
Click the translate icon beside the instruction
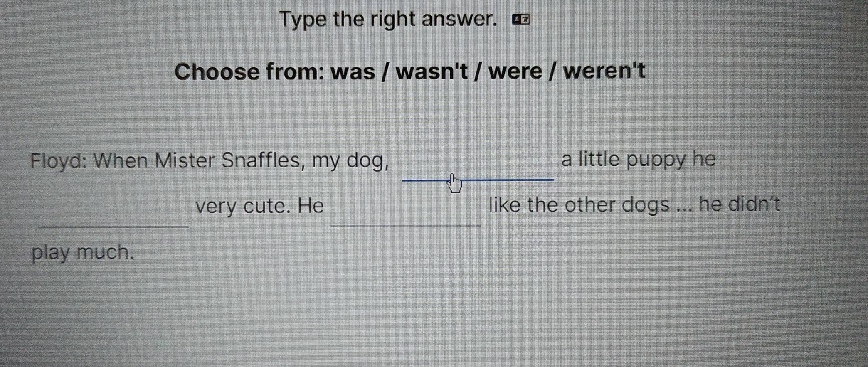click(521, 19)
